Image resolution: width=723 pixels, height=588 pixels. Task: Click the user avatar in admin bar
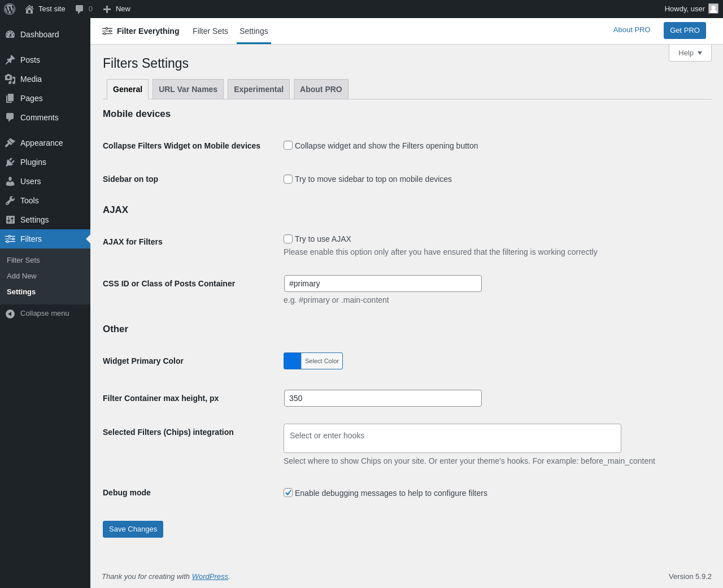(x=713, y=8)
